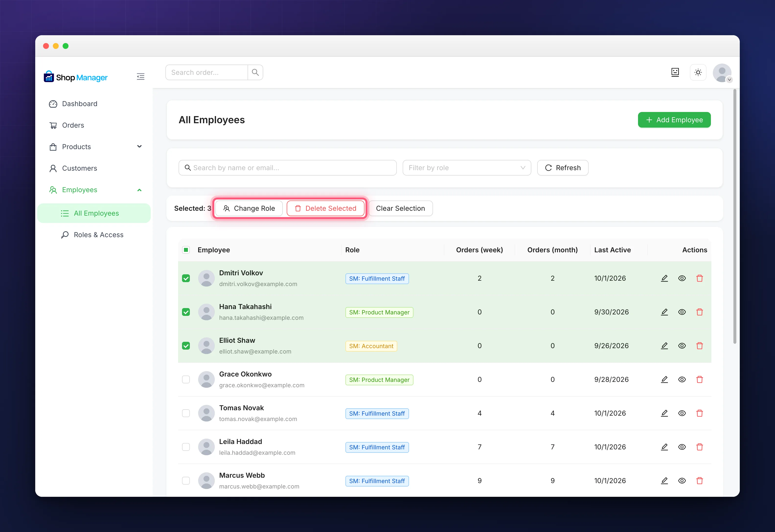775x532 pixels.
Task: Open the Filter by role dropdown
Action: [x=467, y=168]
